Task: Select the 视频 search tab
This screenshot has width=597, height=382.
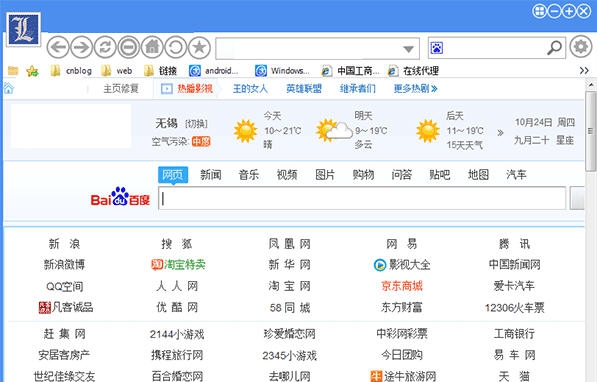Action: coord(287,175)
